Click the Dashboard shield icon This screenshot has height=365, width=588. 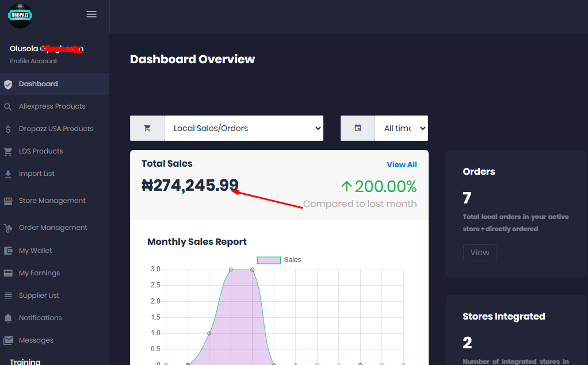click(8, 84)
